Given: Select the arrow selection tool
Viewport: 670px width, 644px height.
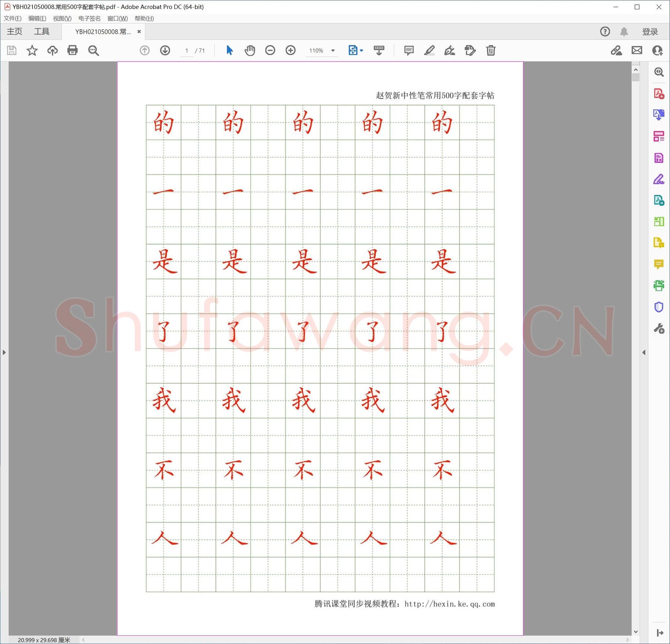Looking at the screenshot, I should pyautogui.click(x=230, y=50).
